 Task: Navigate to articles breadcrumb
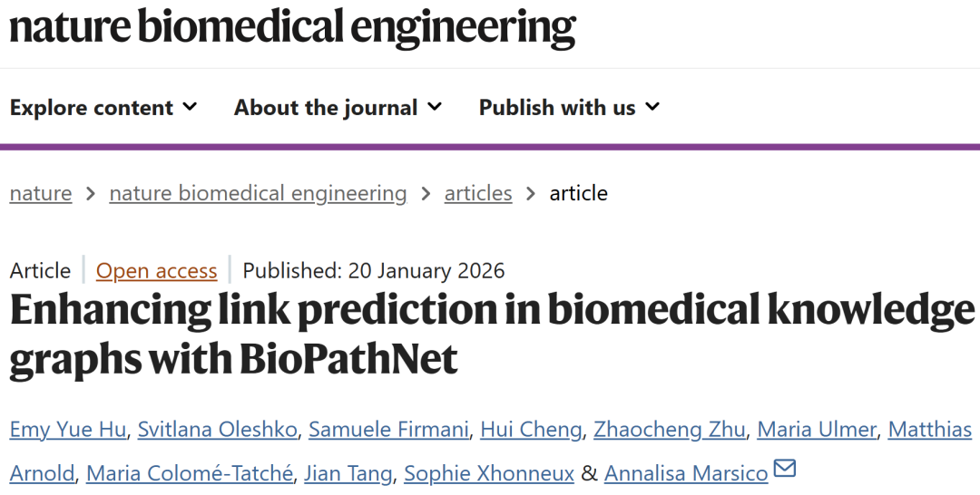click(x=478, y=193)
